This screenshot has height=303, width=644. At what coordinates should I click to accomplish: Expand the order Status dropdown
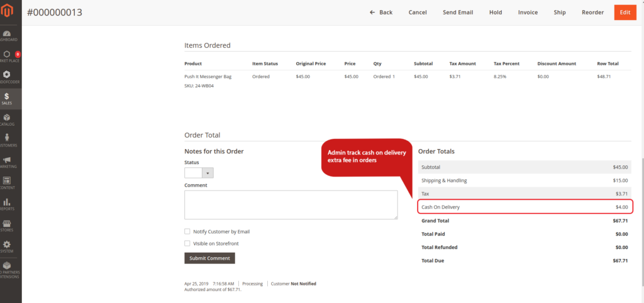[x=199, y=173]
